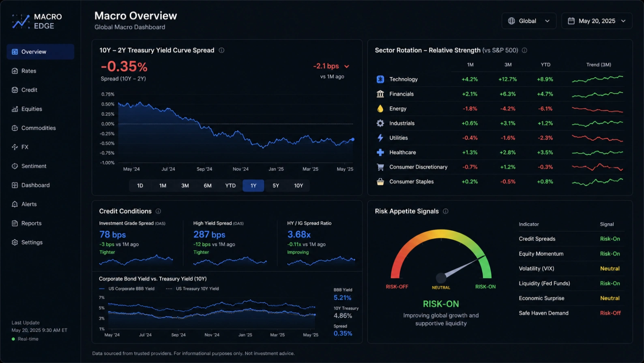644x363 pixels.
Task: Click the US Treasury 10Y Yield legend
Action: point(192,289)
